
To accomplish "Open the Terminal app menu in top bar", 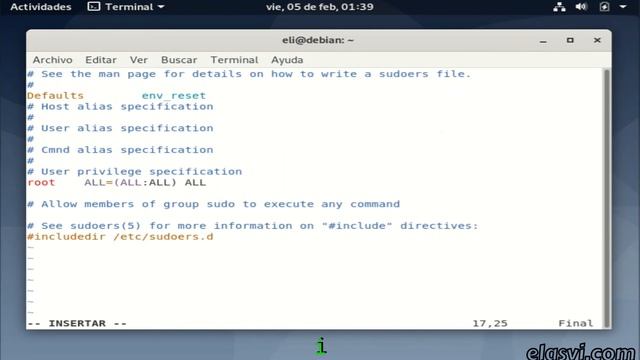I will coord(126,7).
